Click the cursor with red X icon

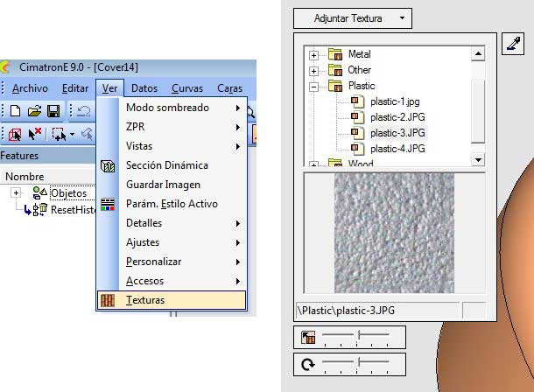tap(36, 134)
